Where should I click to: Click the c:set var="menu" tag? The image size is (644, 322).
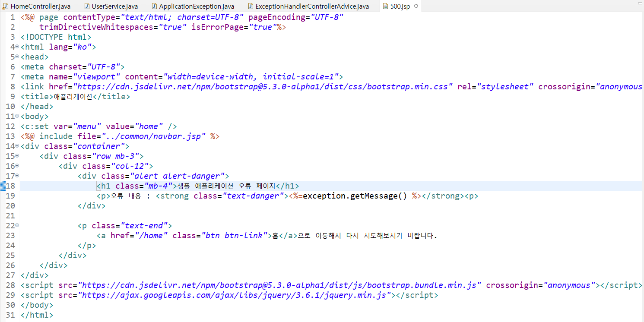point(98,126)
